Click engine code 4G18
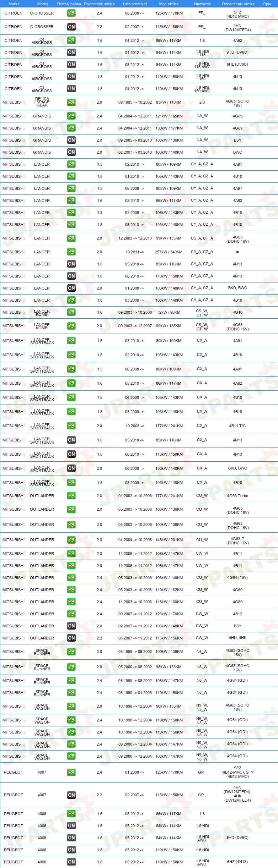Image resolution: width=278 pixels, height=868 pixels. (x=237, y=312)
